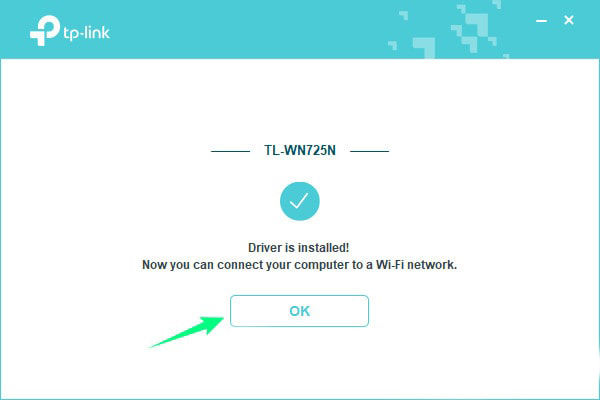Click the white checkmark inside the circle
Viewport: 600px width, 400px height.
click(299, 201)
